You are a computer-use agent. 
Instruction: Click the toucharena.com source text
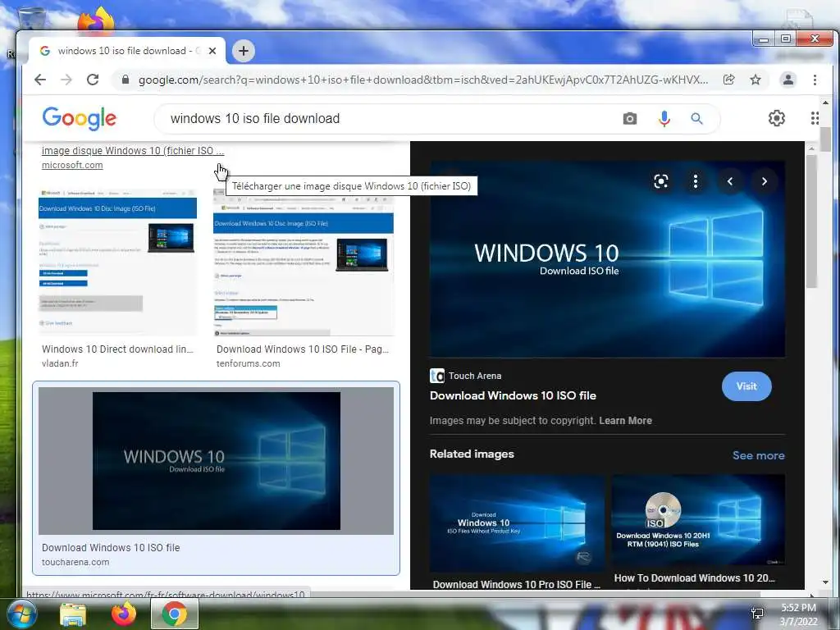pyautogui.click(x=75, y=562)
